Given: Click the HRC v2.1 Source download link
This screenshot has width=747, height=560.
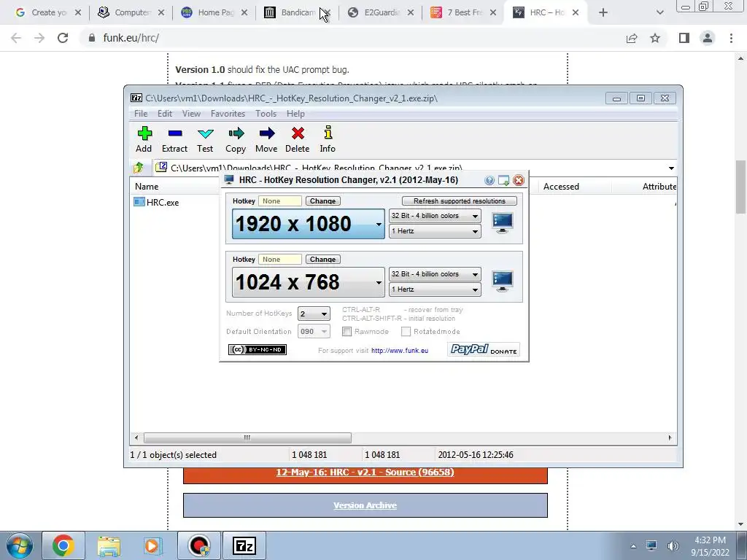Looking at the screenshot, I should [x=365, y=472].
